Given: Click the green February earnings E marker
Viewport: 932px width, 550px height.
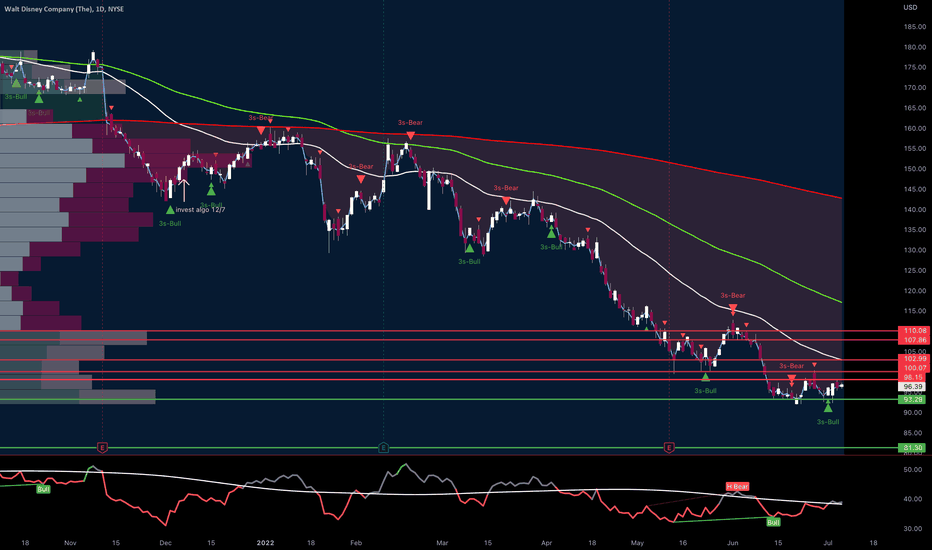Looking at the screenshot, I should coord(383,447).
